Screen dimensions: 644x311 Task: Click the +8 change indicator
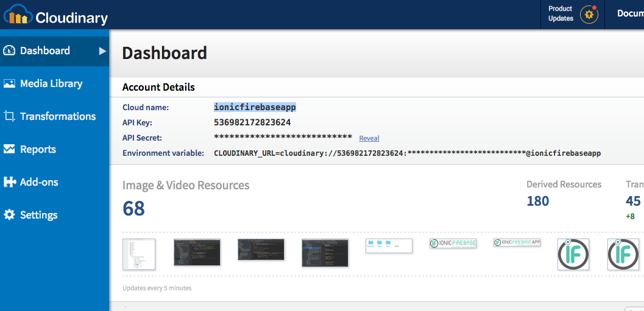pos(630,216)
